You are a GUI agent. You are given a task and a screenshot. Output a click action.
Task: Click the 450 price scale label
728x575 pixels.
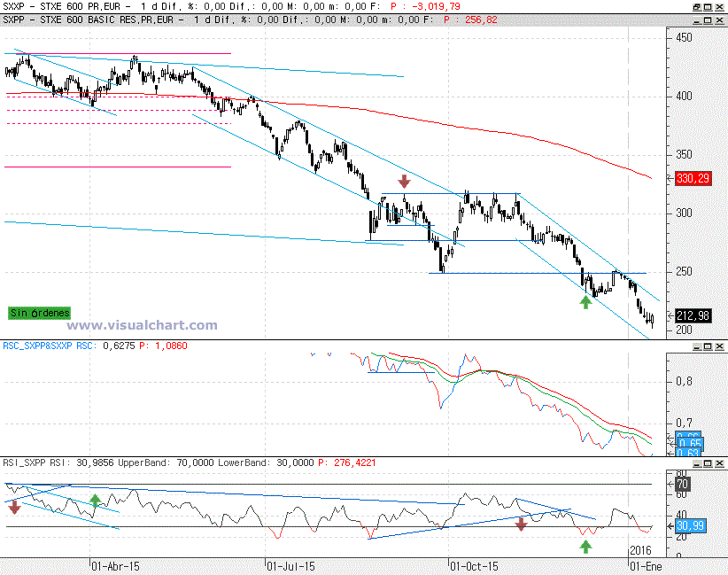coord(684,37)
